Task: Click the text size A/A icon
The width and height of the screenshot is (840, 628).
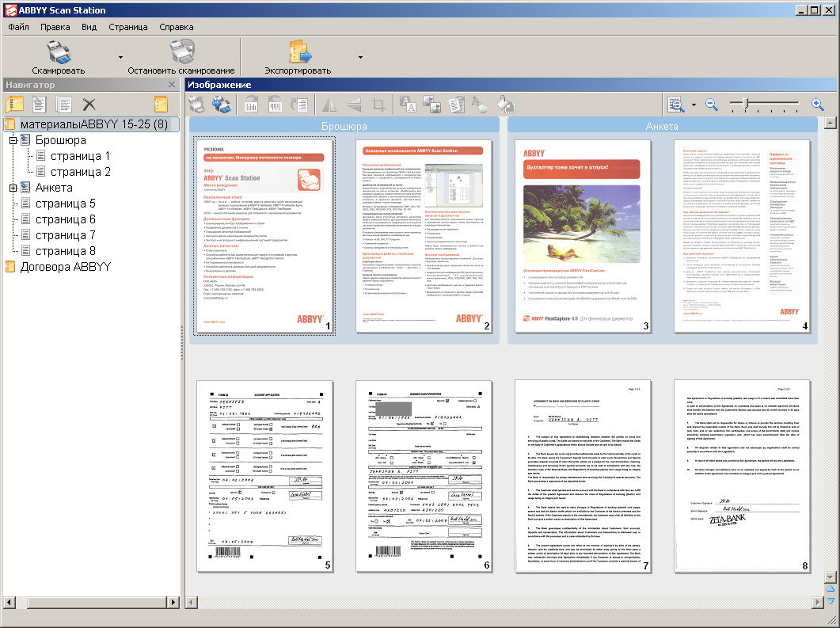Action: [x=409, y=105]
